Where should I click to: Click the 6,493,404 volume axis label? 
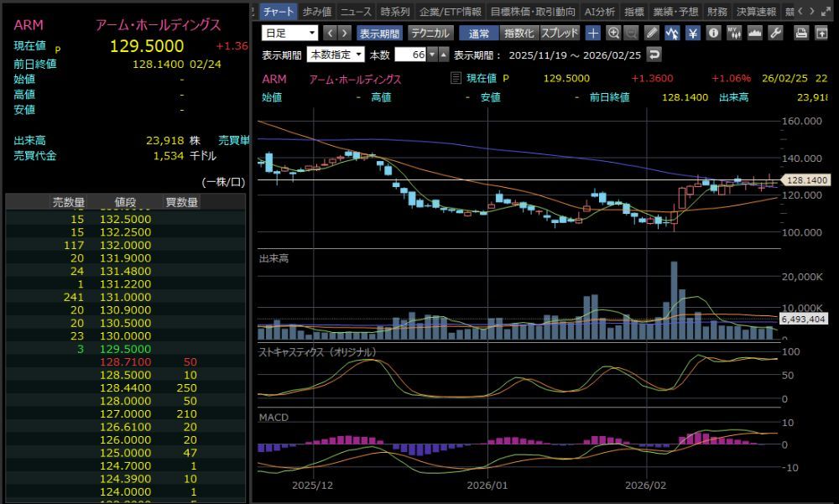pyautogui.click(x=804, y=320)
